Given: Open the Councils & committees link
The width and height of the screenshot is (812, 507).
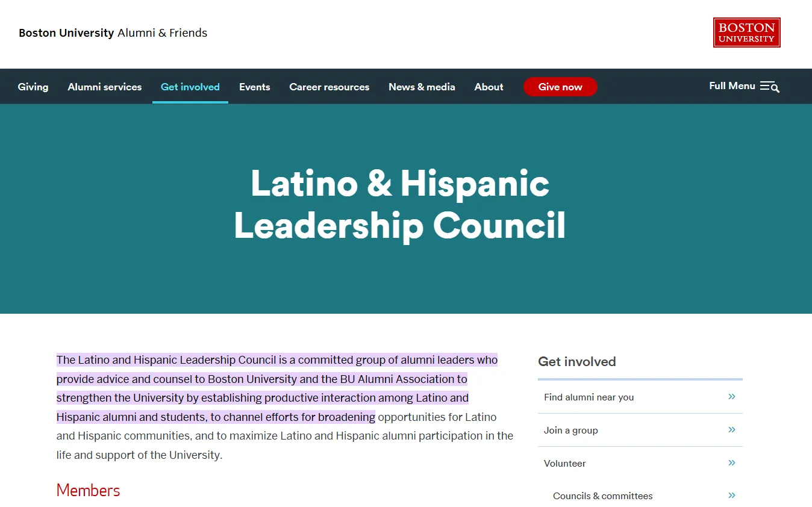Looking at the screenshot, I should [603, 496].
